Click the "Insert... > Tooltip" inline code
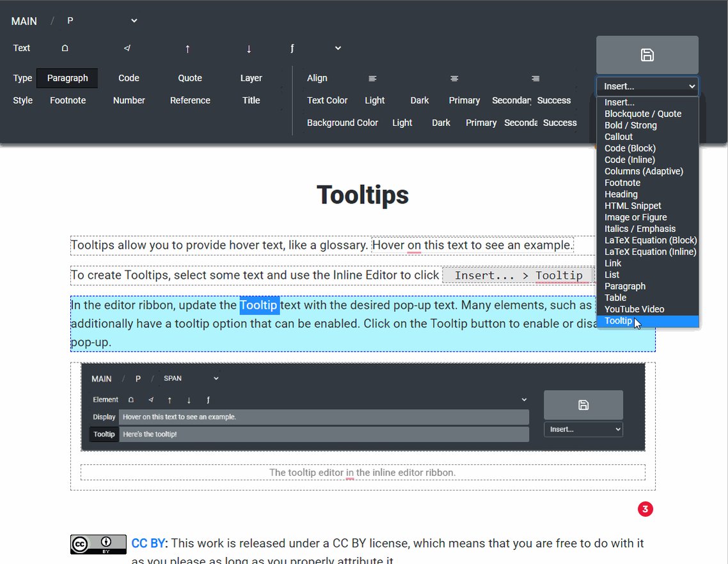The height and width of the screenshot is (564, 728). [518, 275]
